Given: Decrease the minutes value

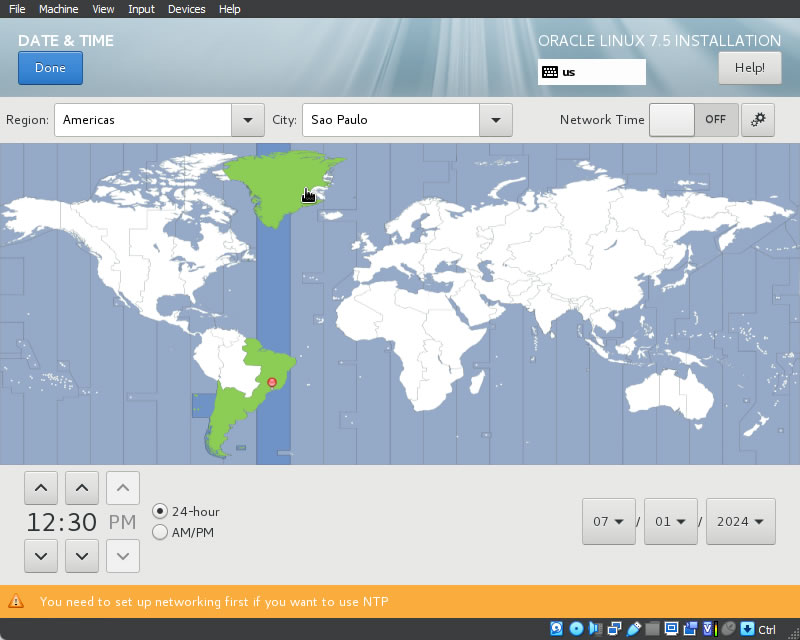Looking at the screenshot, I should [82, 556].
